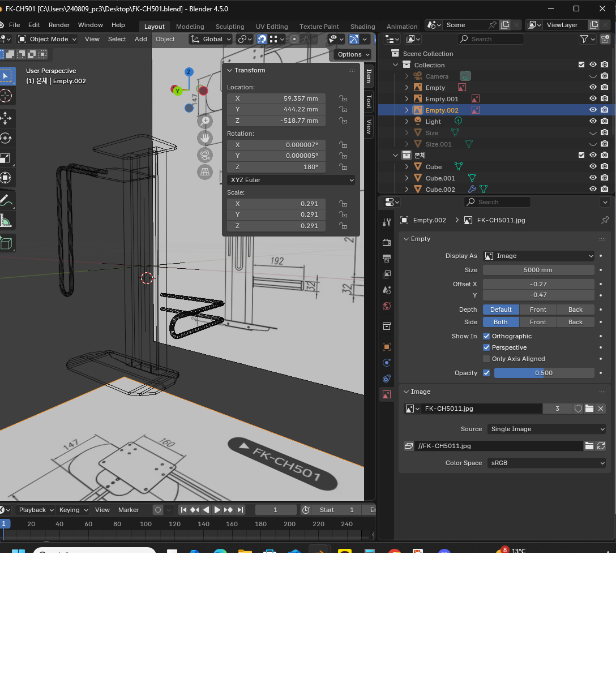The height and width of the screenshot is (679, 616).
Task: Open the Tool properties tab icon
Action: [x=387, y=222]
